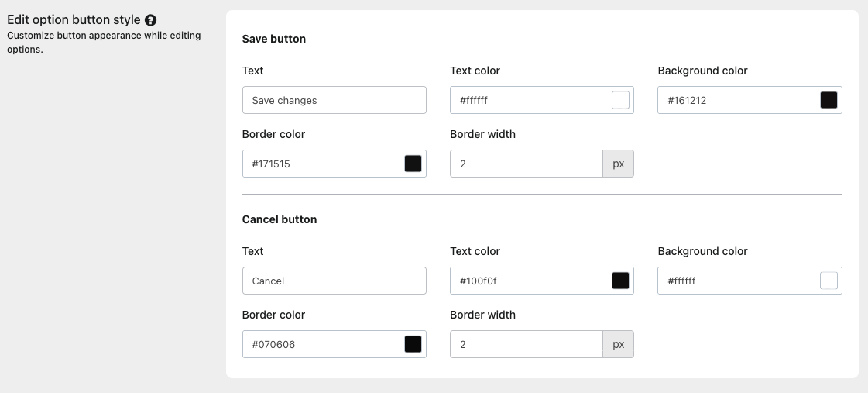Focus the 'Cancel' button text field

(334, 281)
